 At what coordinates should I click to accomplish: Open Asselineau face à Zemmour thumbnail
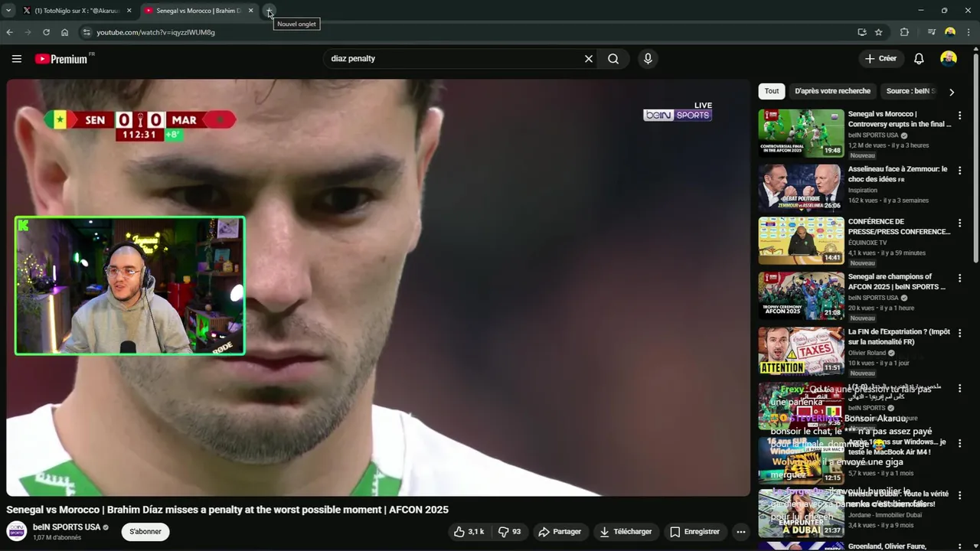point(802,188)
